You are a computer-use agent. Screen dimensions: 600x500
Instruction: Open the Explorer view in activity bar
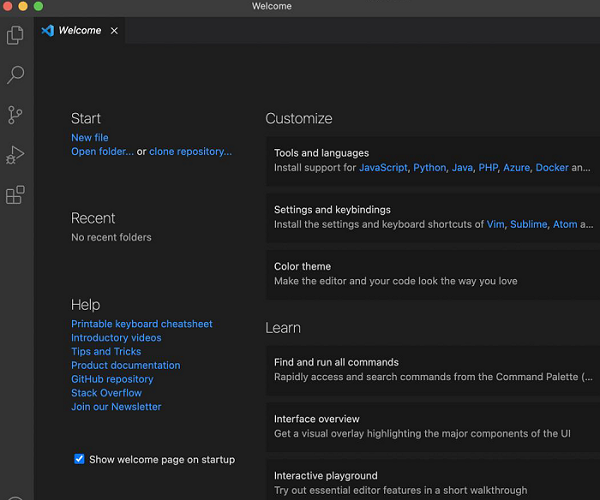pos(15,36)
